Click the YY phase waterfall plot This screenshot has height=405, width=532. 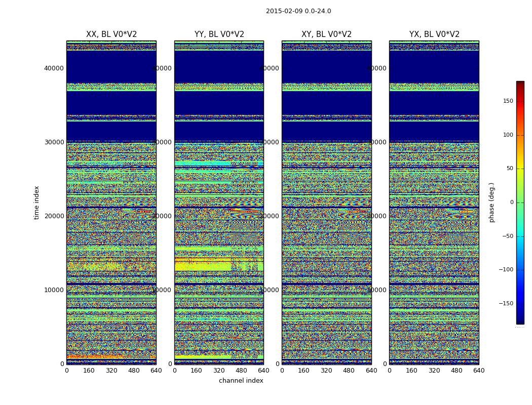point(219,202)
